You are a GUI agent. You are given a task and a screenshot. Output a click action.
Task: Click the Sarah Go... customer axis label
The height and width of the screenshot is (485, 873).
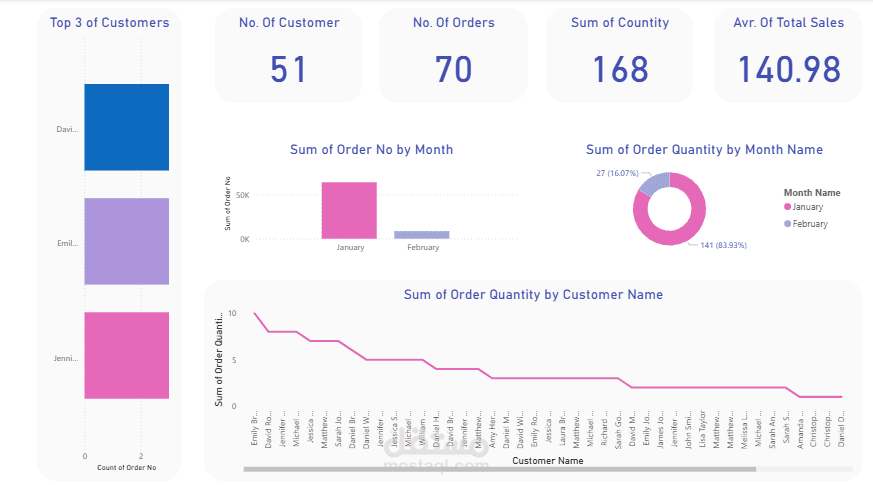point(618,429)
